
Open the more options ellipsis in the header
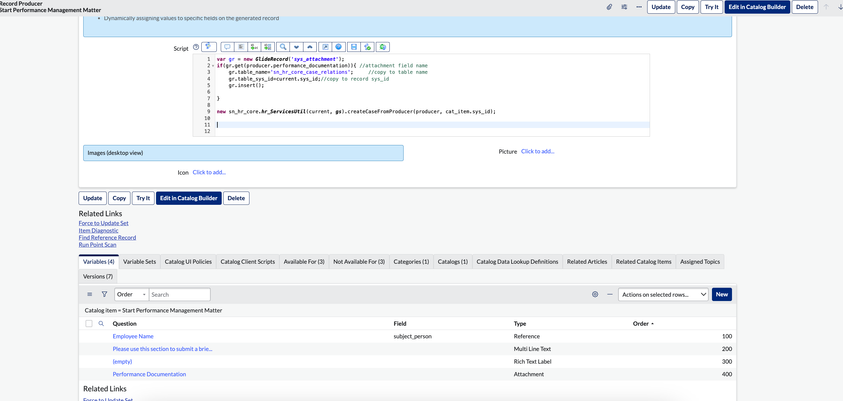coord(638,7)
